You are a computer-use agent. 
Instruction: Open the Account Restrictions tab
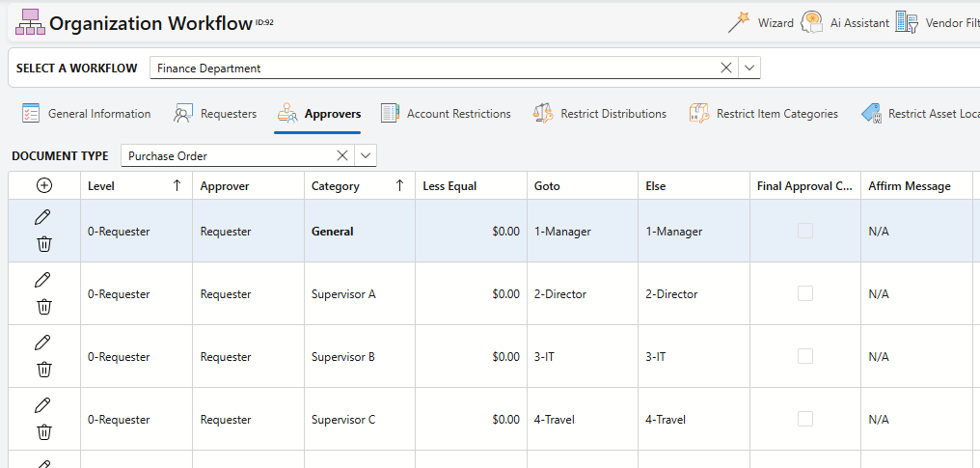[x=445, y=114]
